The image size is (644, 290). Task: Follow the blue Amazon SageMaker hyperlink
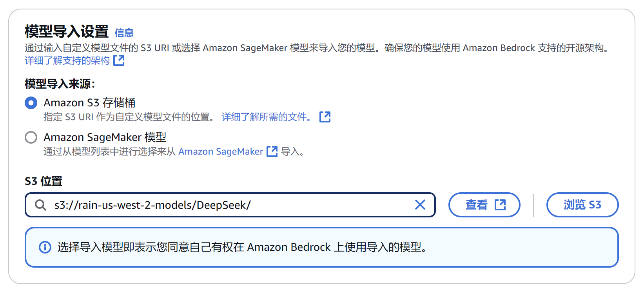point(221,151)
